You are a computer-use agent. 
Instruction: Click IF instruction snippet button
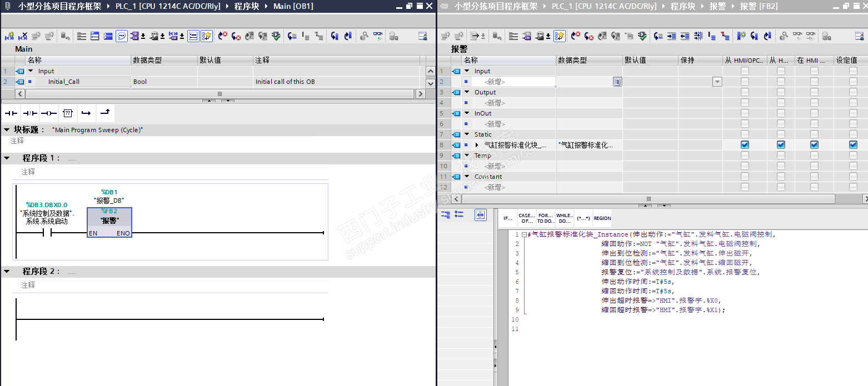coord(508,218)
